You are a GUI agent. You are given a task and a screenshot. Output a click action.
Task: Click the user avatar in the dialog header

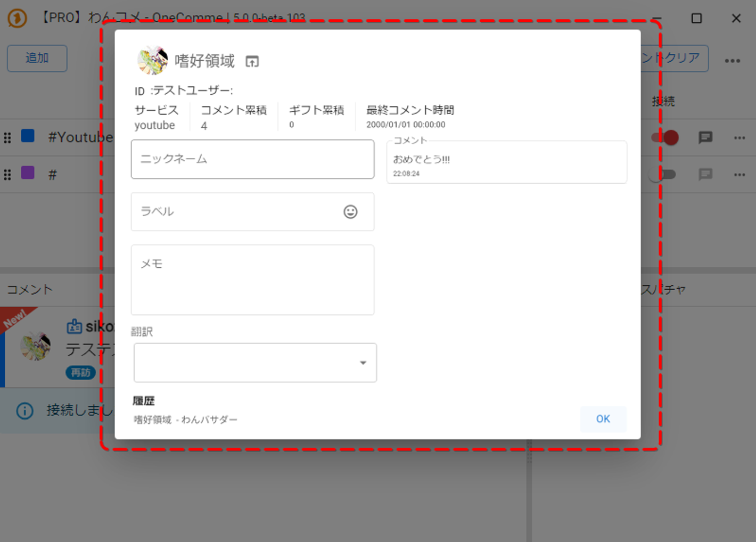click(x=152, y=60)
